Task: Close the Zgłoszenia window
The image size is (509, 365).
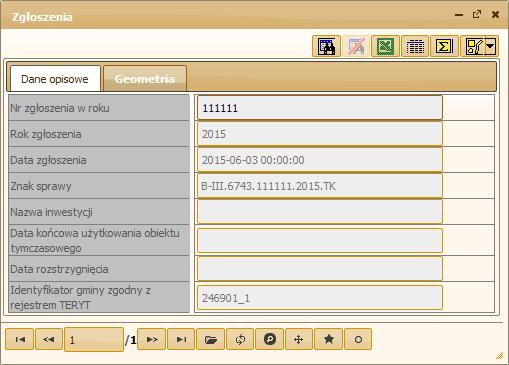Action: 495,14
